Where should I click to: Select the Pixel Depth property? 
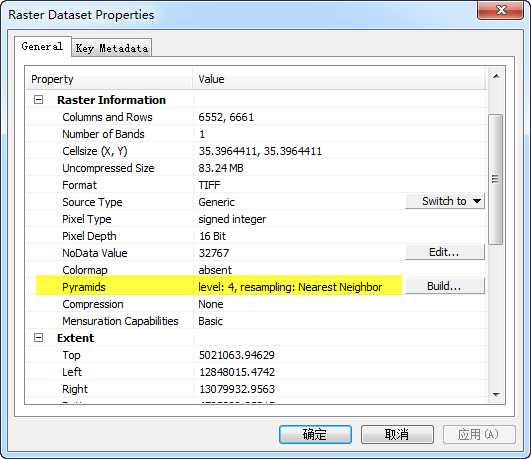(x=89, y=236)
